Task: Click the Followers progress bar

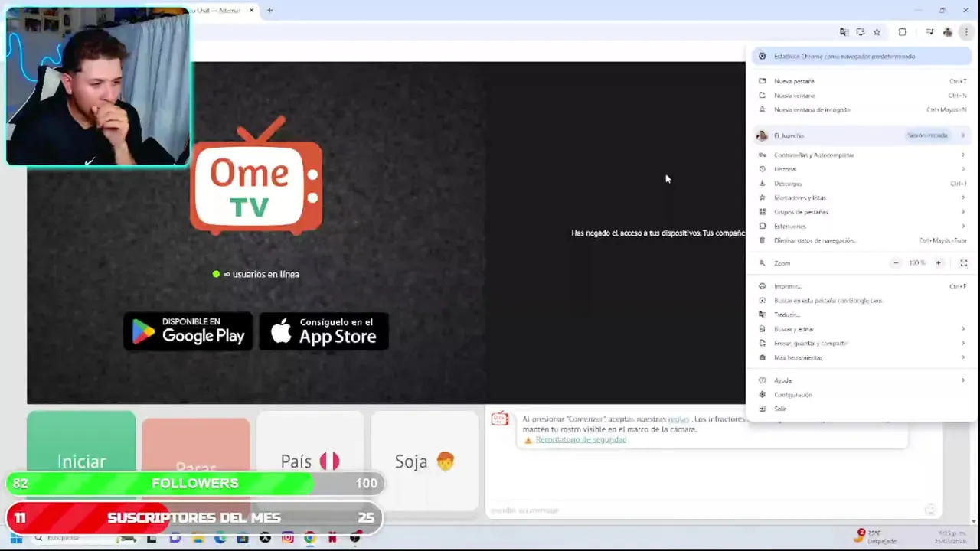Action: [x=195, y=484]
